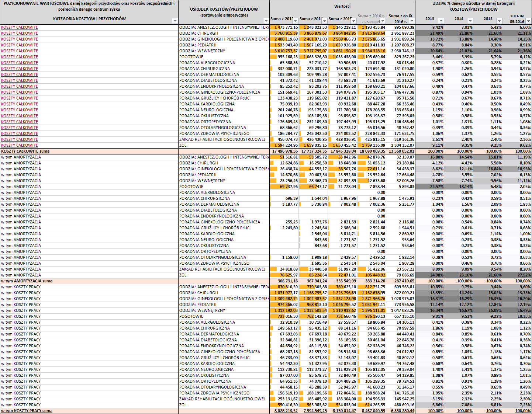
Task: Select the KOSZTY CAŁKOWITE suma row label
Action: [x=25, y=151]
